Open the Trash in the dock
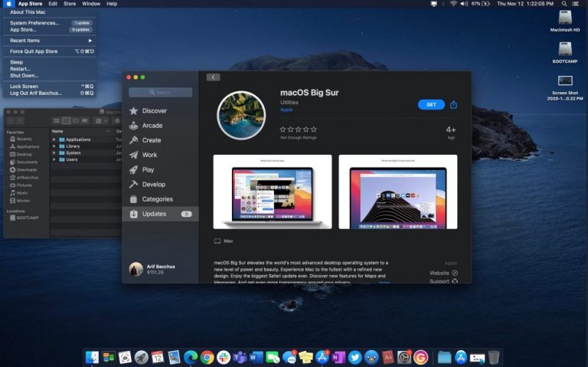 click(494, 357)
